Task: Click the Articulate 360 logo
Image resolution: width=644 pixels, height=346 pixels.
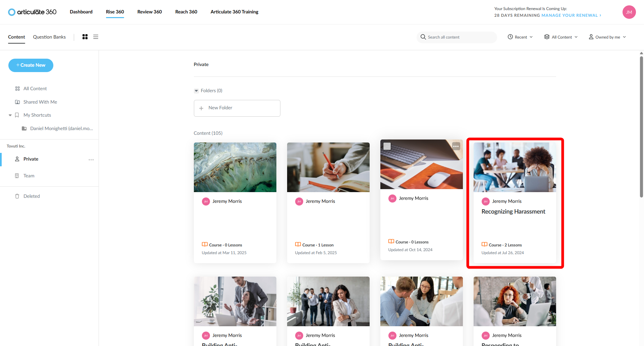Action: [32, 12]
